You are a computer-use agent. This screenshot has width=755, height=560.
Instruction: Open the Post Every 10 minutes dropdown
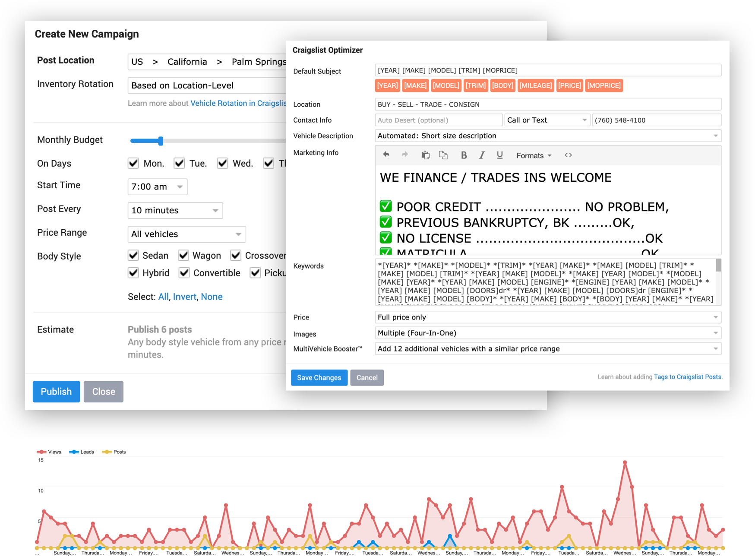175,210
